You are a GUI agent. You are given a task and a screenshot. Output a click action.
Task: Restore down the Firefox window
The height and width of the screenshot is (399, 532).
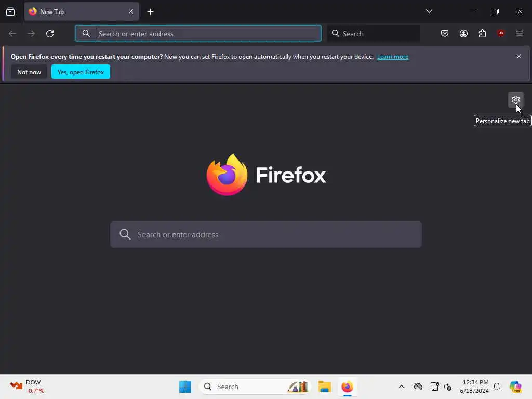pyautogui.click(x=496, y=11)
